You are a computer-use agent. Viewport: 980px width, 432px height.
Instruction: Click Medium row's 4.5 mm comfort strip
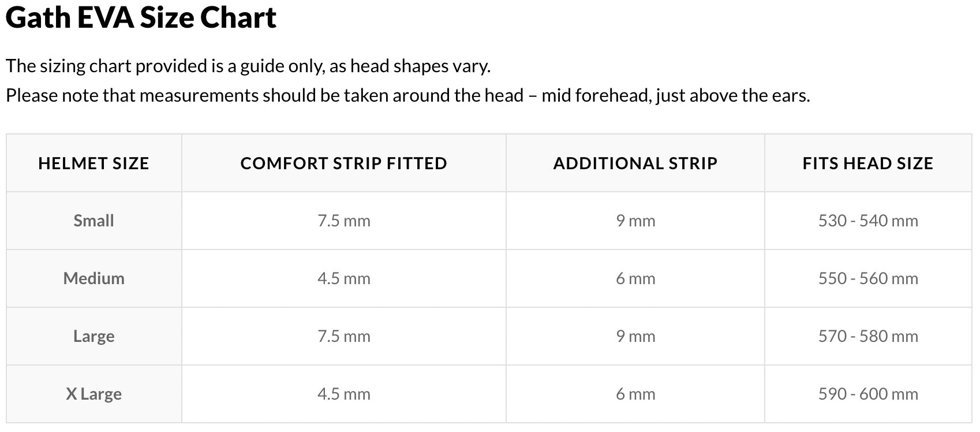[343, 278]
